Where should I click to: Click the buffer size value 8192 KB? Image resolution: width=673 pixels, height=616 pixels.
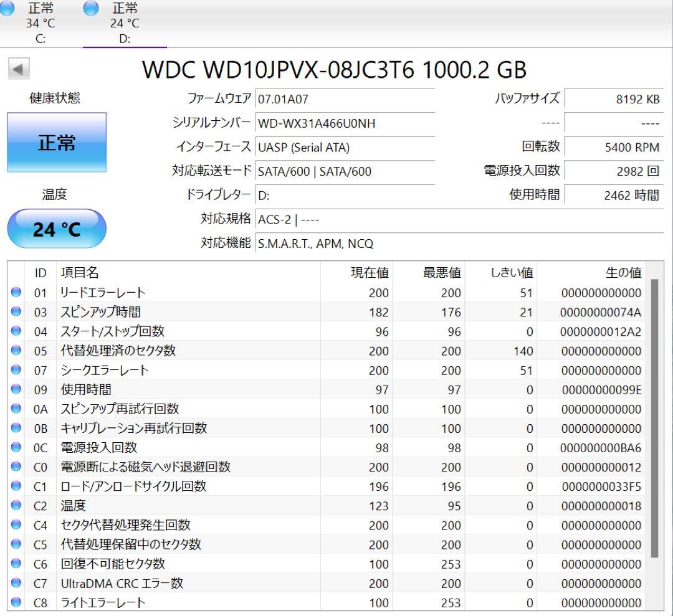click(614, 99)
